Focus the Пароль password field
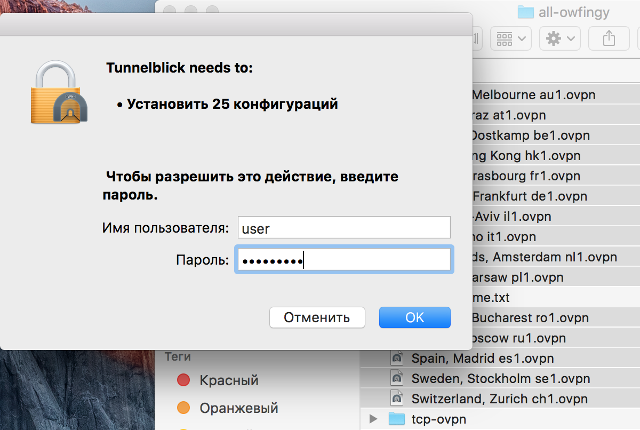Image resolution: width=640 pixels, height=430 pixels. (x=344, y=259)
